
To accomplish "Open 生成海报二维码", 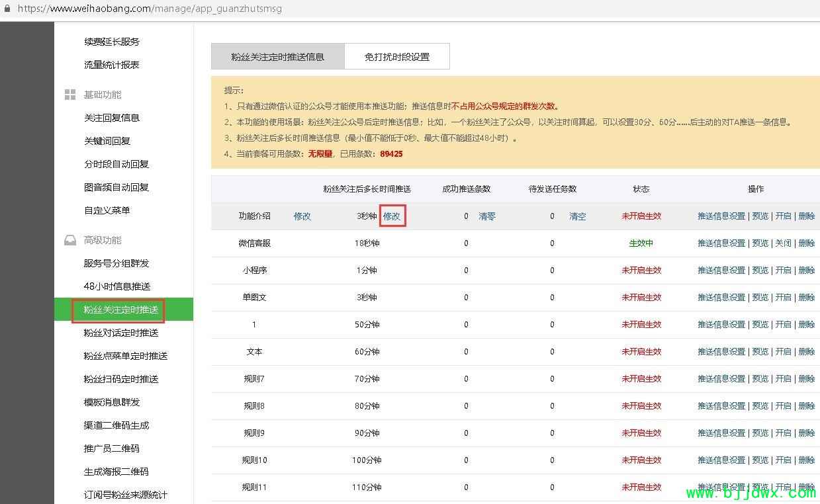I will pos(116,472).
